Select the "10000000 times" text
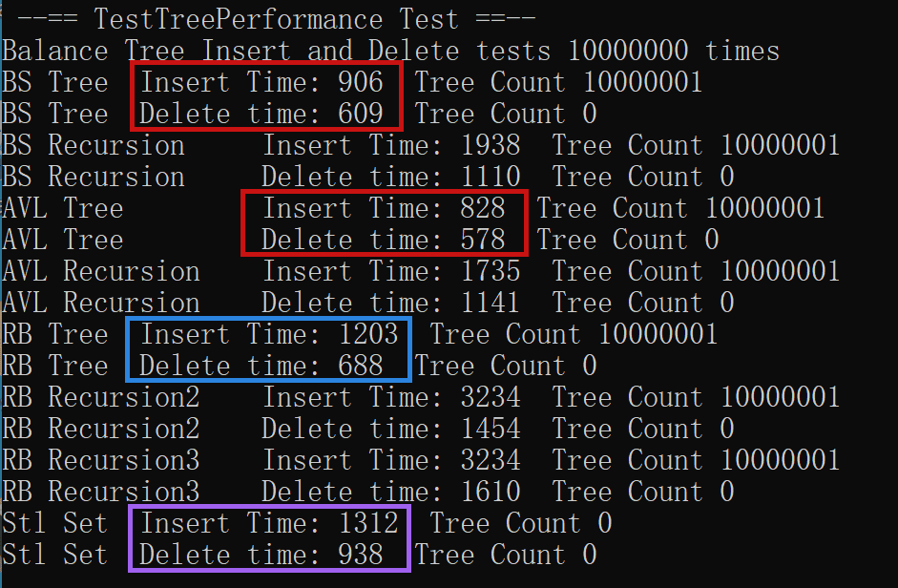The image size is (898, 588). point(674,51)
